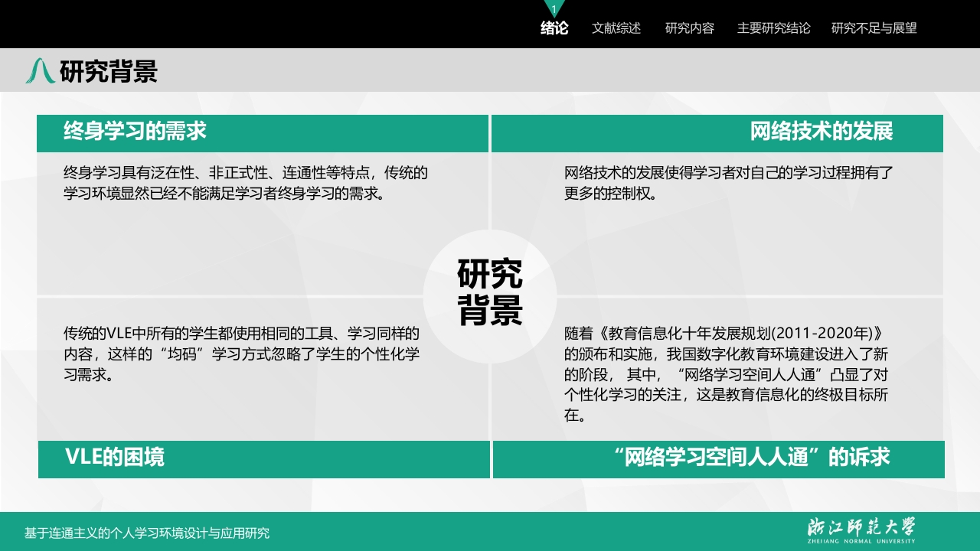This screenshot has width=980, height=551.
Task: Click the 浙江师范大学 university logo
Action: click(861, 530)
